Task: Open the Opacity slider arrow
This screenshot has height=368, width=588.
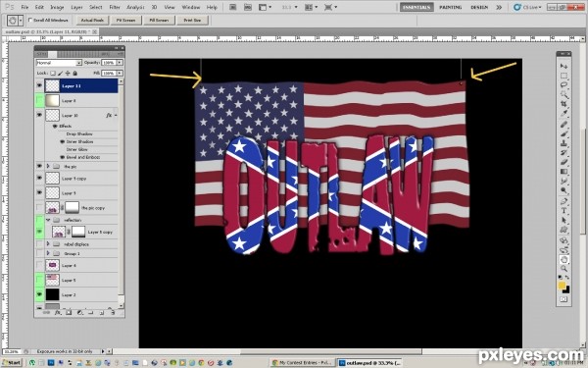Action: point(120,63)
